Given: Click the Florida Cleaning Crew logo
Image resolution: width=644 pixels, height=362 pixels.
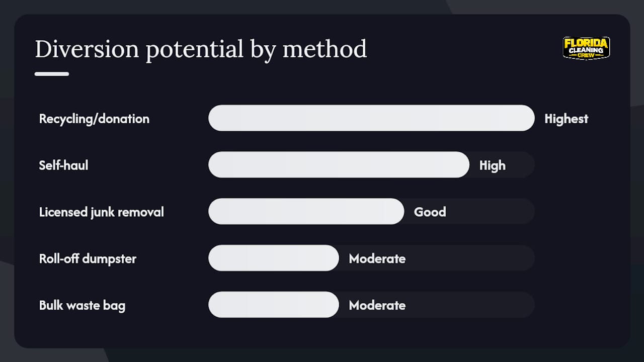Looking at the screenshot, I should point(586,48).
